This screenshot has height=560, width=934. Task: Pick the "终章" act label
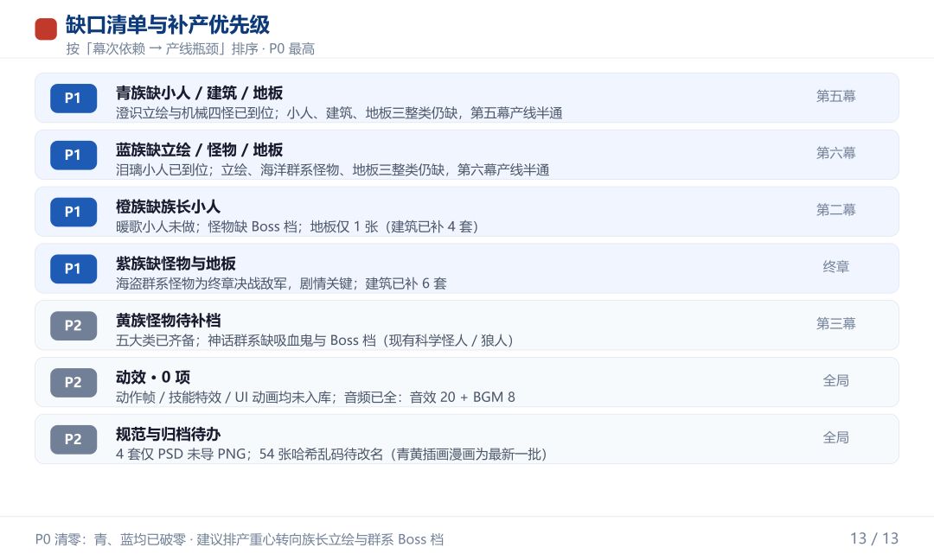point(835,267)
